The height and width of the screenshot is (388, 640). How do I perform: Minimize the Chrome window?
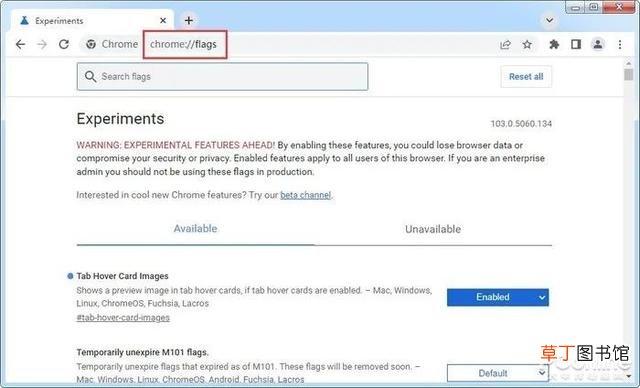[576, 7]
